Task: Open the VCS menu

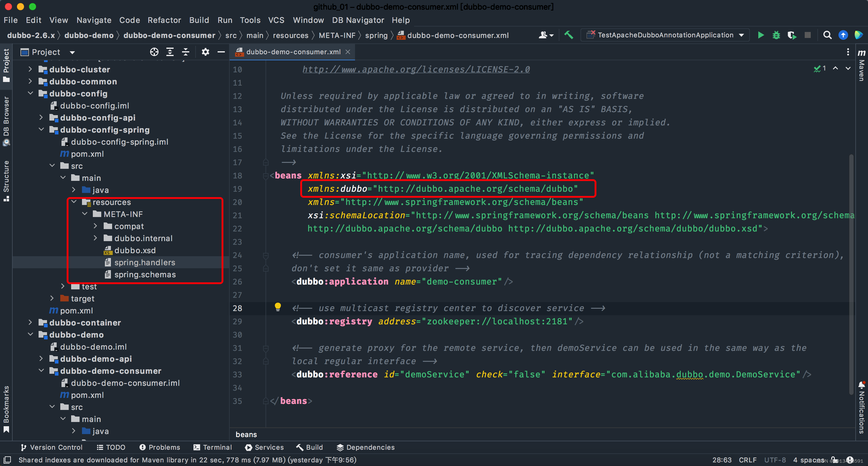Action: tap(276, 20)
